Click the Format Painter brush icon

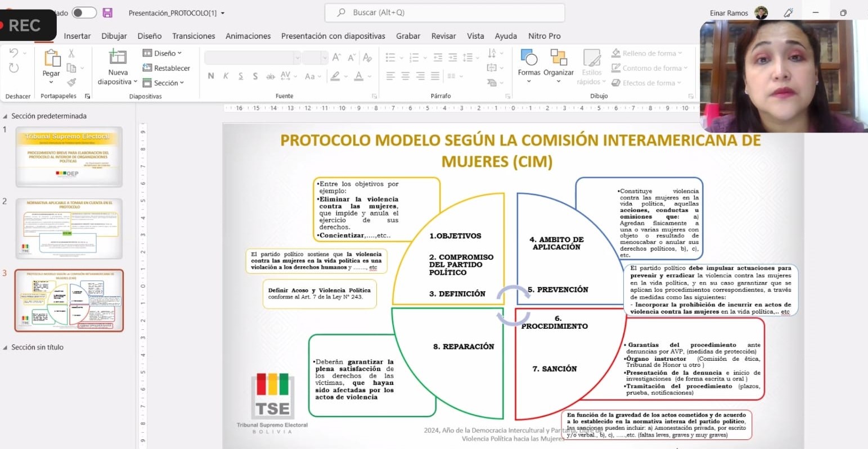(71, 82)
